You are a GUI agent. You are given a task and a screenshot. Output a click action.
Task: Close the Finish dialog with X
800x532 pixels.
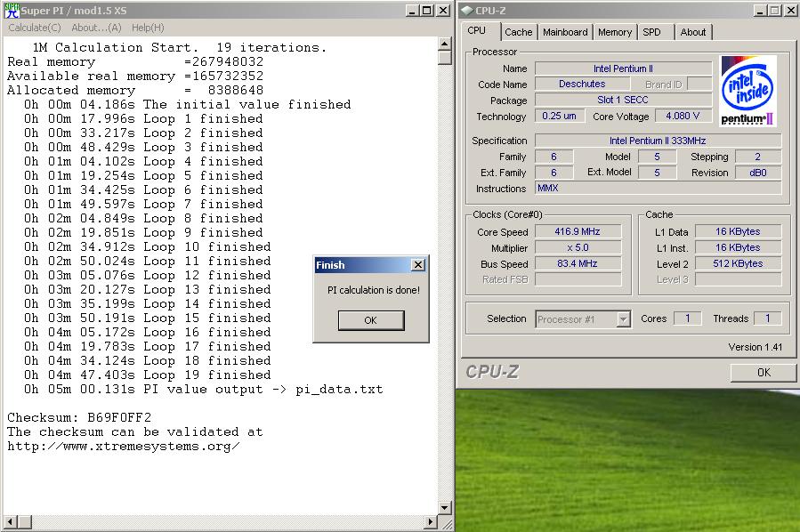pyautogui.click(x=418, y=265)
